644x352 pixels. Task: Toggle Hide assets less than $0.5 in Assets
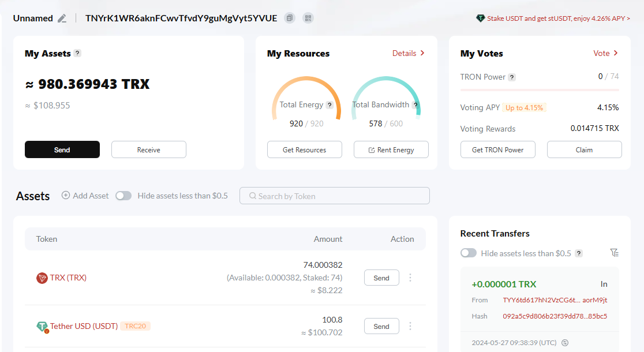(123, 196)
